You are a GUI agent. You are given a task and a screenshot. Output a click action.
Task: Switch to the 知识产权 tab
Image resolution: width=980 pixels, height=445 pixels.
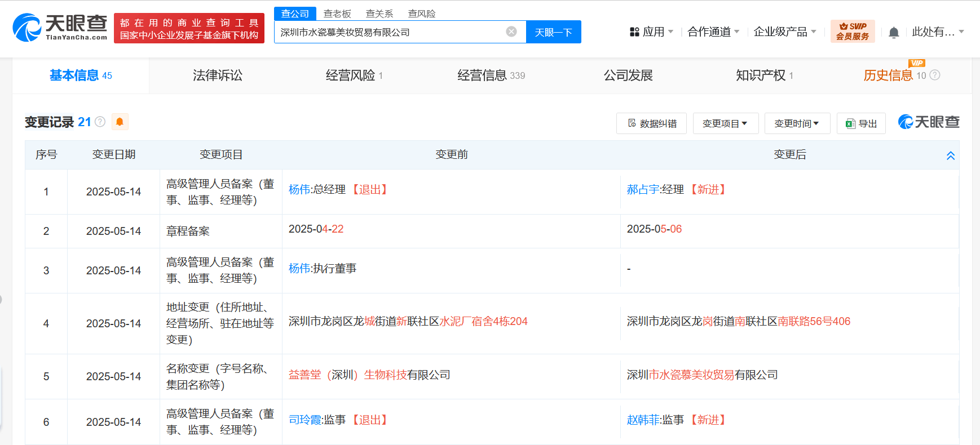click(765, 75)
